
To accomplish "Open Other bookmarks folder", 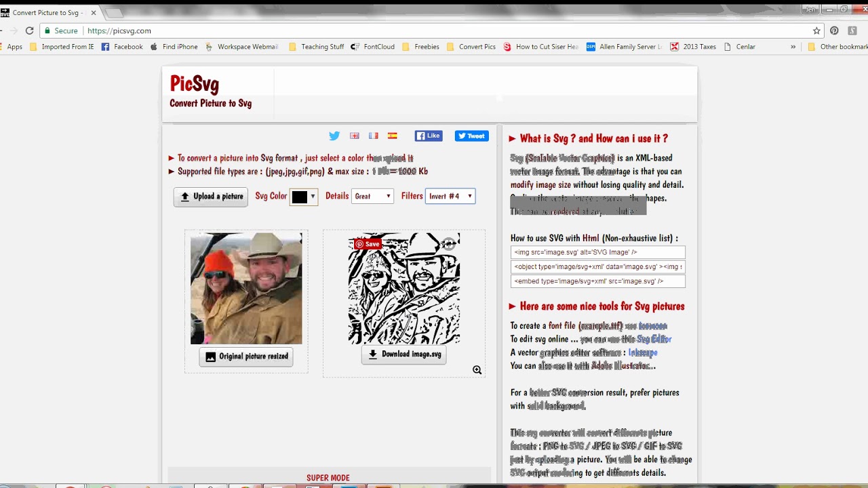I will click(837, 47).
